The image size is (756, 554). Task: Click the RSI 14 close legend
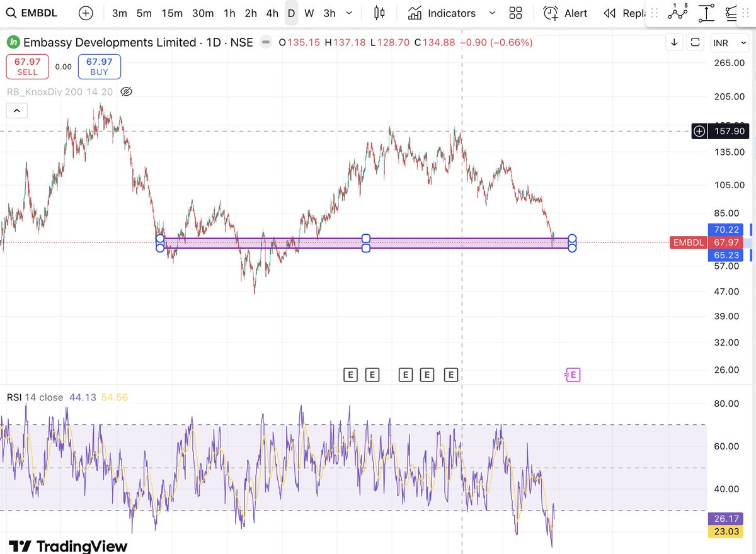point(35,397)
